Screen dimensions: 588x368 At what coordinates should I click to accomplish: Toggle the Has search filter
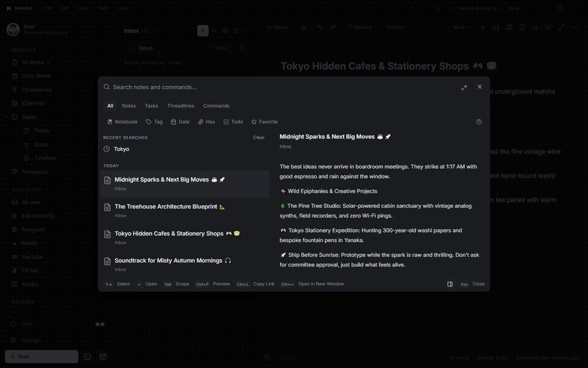[206, 122]
